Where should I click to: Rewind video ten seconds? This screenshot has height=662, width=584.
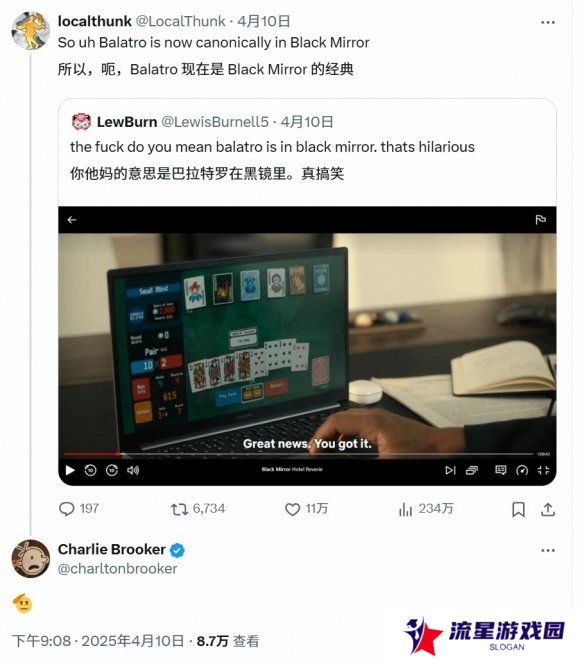click(90, 470)
